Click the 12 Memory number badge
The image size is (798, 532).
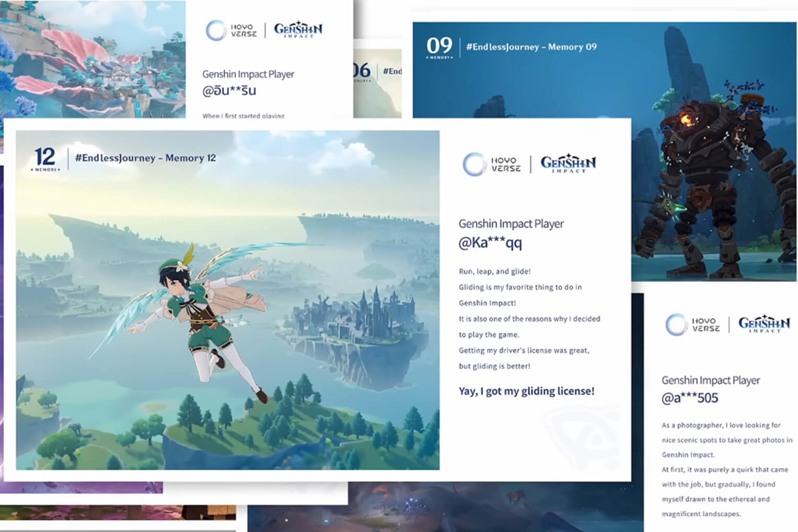pyautogui.click(x=45, y=158)
